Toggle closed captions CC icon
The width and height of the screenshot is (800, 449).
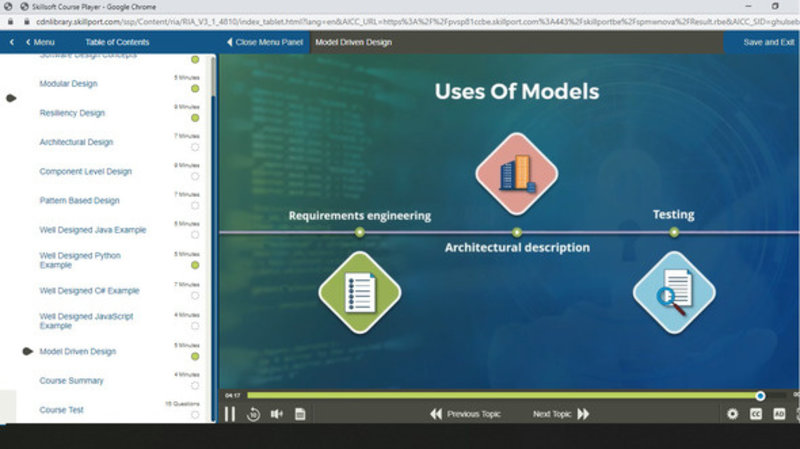tap(756, 414)
